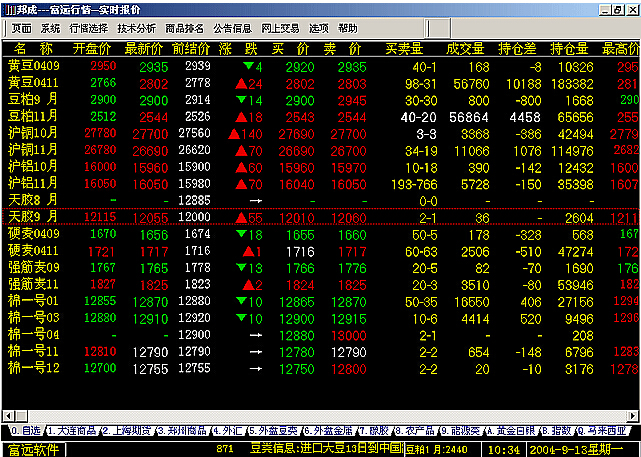
Task: Switch to the A.黄金白银 tab
Action: coord(511,430)
